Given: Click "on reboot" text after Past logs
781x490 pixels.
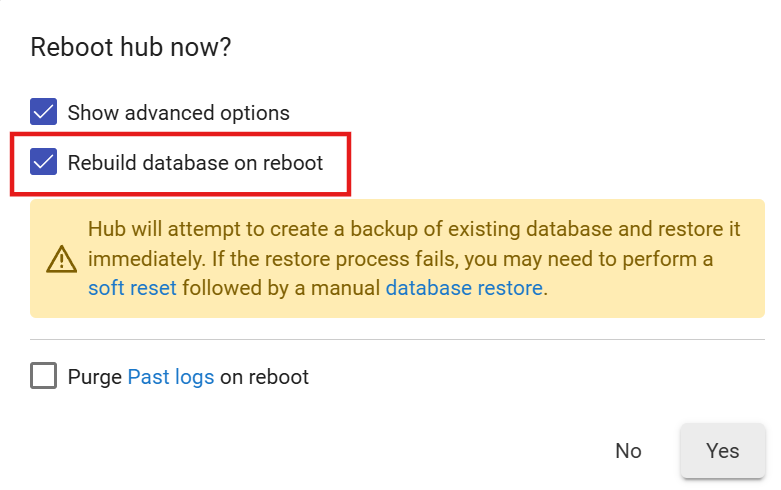Looking at the screenshot, I should (265, 377).
